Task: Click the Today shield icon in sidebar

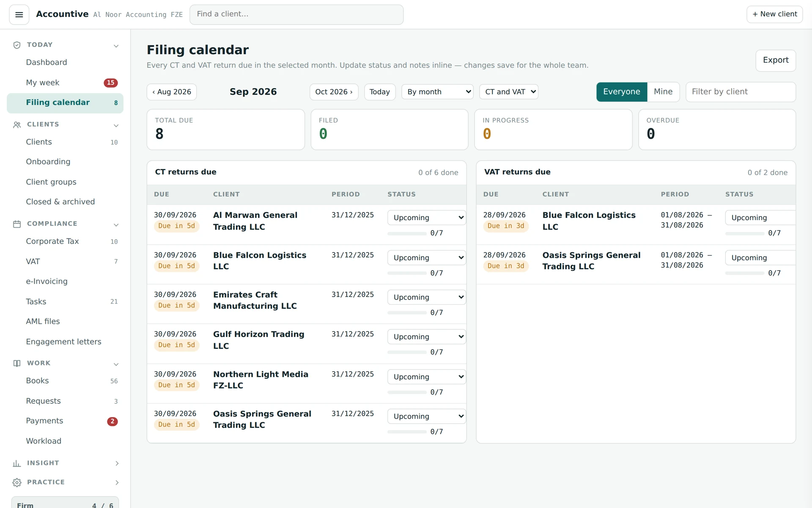Action: [x=17, y=45]
